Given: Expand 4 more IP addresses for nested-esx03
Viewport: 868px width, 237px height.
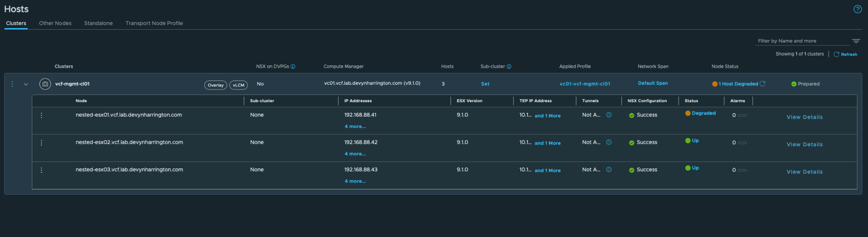Looking at the screenshot, I should click(355, 181).
